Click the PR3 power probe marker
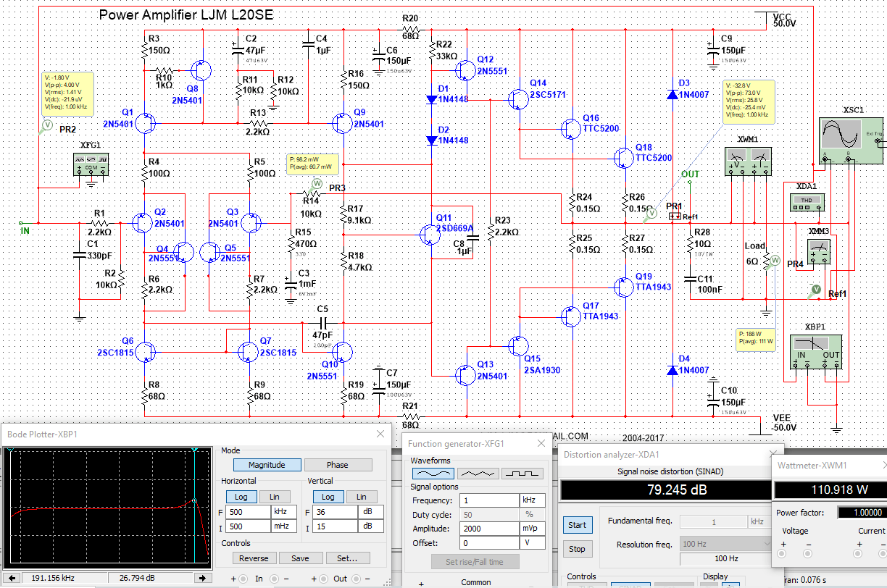887x588 pixels. pos(316,183)
